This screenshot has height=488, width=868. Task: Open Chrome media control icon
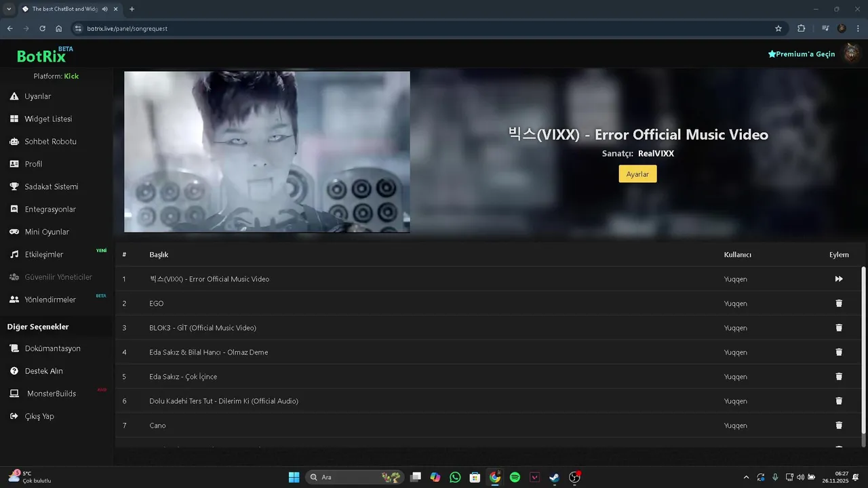[x=825, y=28]
